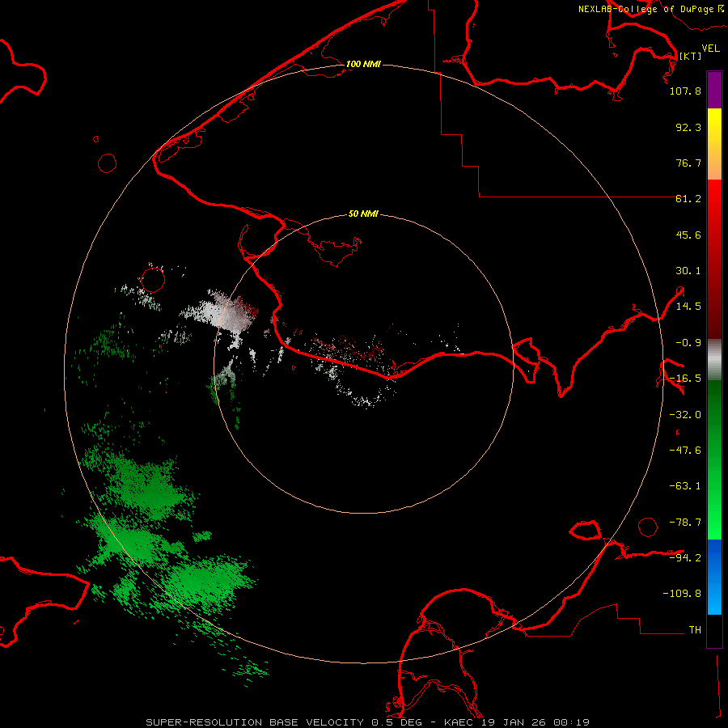The width and height of the screenshot is (728, 728).
Task: Click the 45.6 legend value
Action: (688, 235)
